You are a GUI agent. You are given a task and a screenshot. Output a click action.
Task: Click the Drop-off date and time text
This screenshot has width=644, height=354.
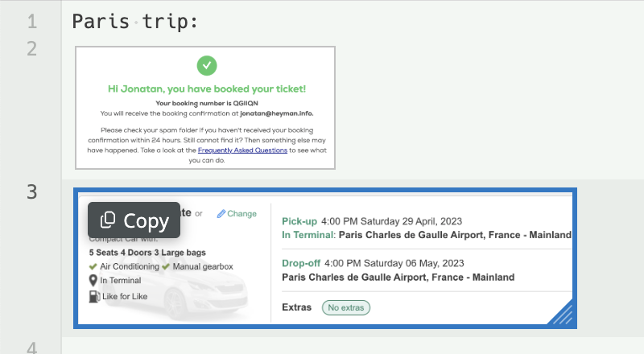click(396, 263)
